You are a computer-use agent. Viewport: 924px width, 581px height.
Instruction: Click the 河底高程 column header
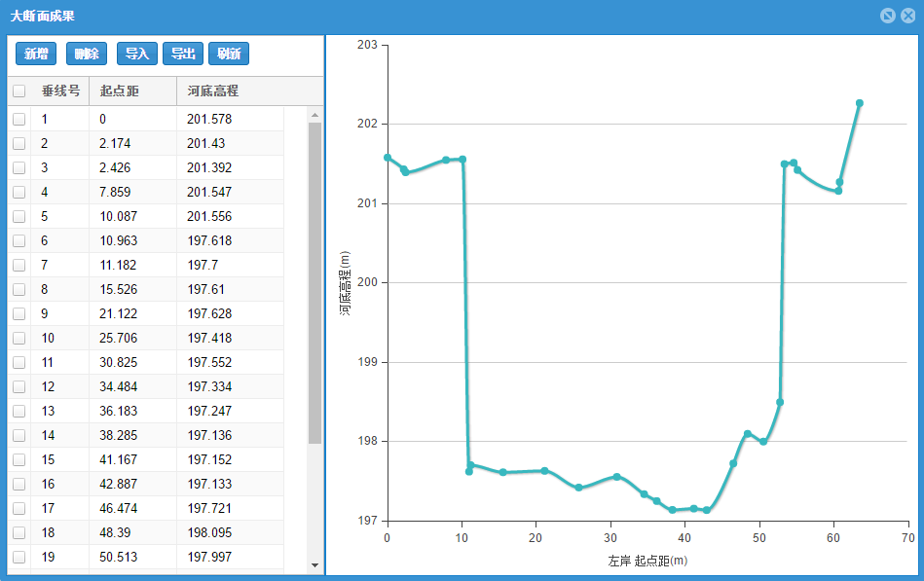click(213, 91)
